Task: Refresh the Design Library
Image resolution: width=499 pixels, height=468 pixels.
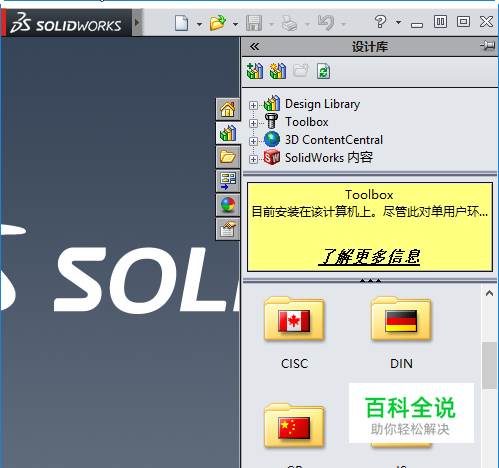Action: coord(323,71)
